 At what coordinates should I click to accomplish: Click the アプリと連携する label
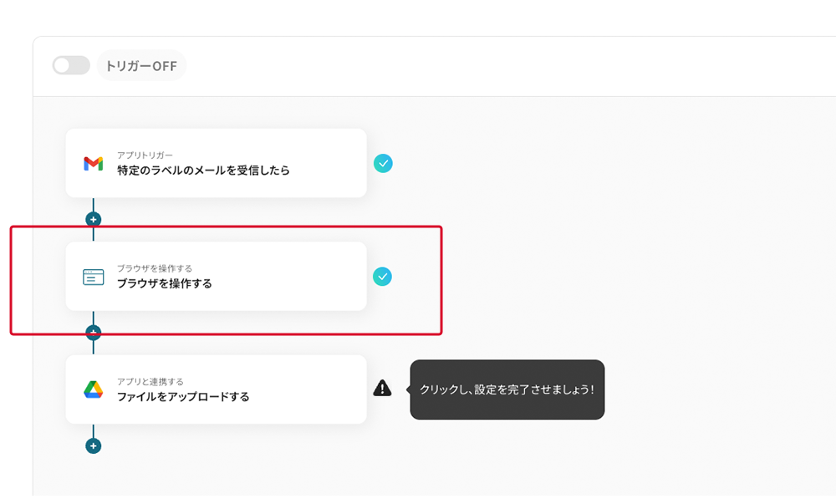(x=150, y=382)
